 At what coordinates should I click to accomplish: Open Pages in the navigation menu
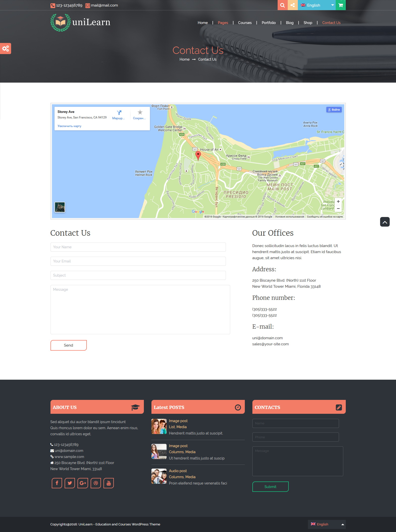[x=223, y=23]
